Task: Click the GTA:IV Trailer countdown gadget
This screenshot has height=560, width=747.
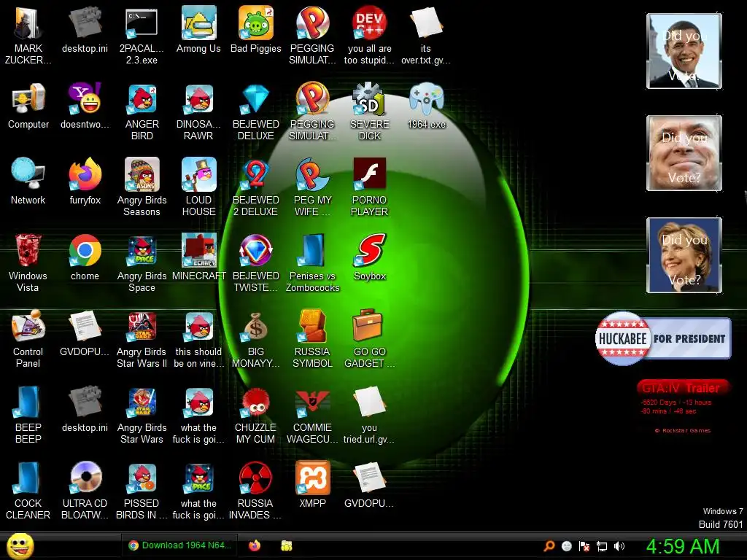Action: coord(683,405)
